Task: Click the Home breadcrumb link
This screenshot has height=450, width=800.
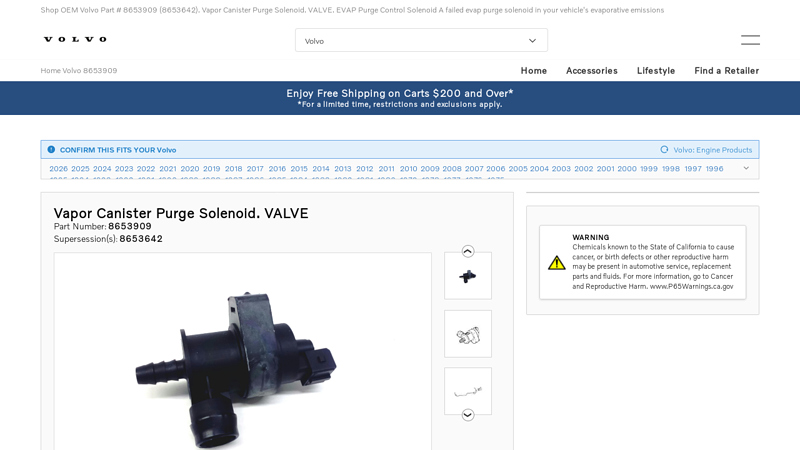Action: coord(51,70)
